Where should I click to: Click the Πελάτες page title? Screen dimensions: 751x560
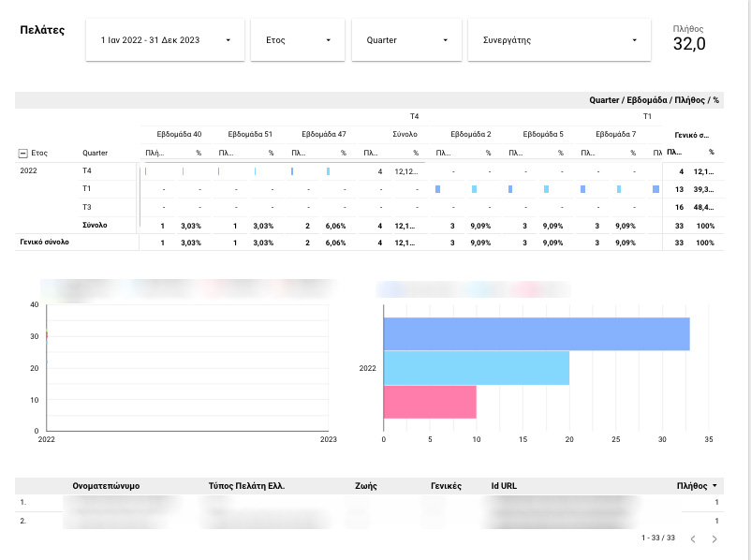tap(42, 30)
